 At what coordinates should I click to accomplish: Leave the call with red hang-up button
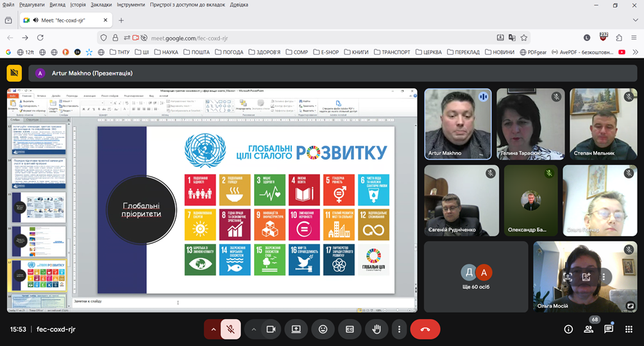coord(425,329)
